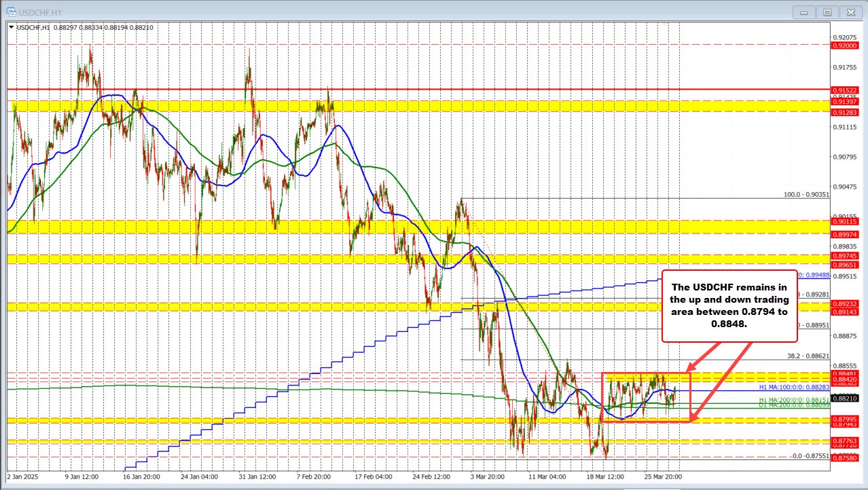868x490 pixels.
Task: Click the 25 Mar 20:00 time axis label
Action: (665, 477)
